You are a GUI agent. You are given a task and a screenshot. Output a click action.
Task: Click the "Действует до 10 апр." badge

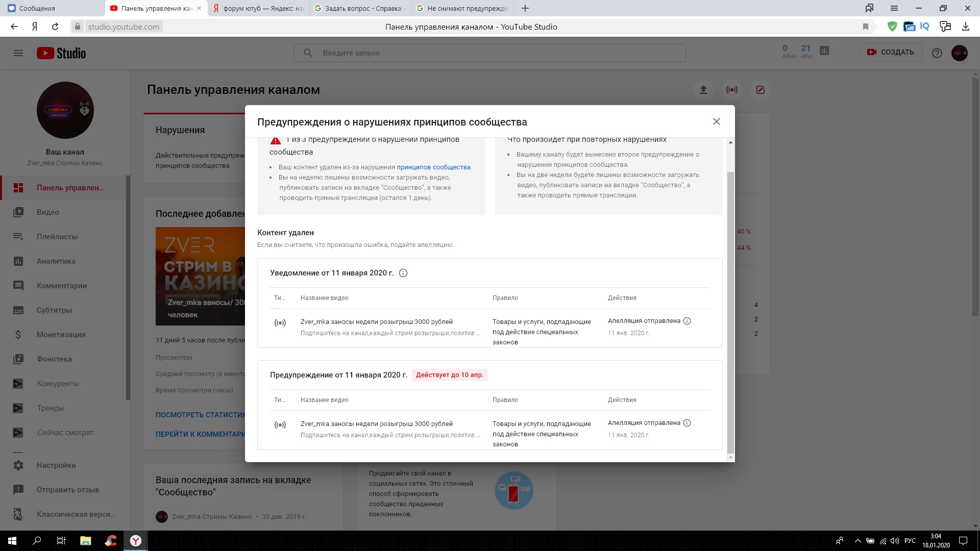450,375
